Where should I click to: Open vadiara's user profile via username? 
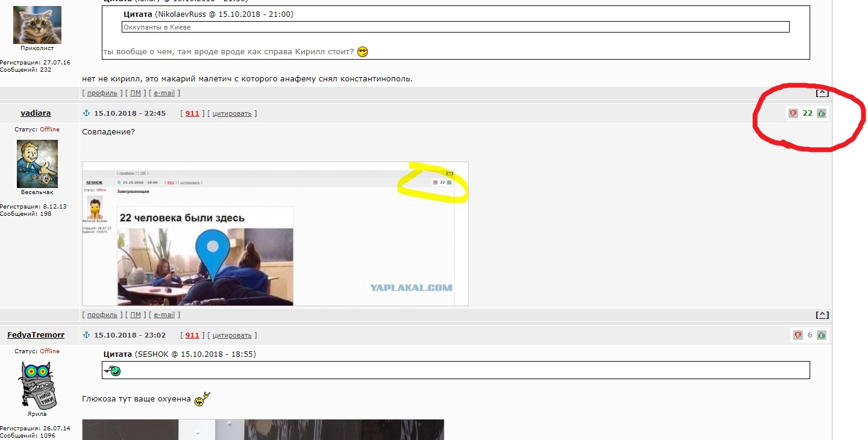click(36, 113)
